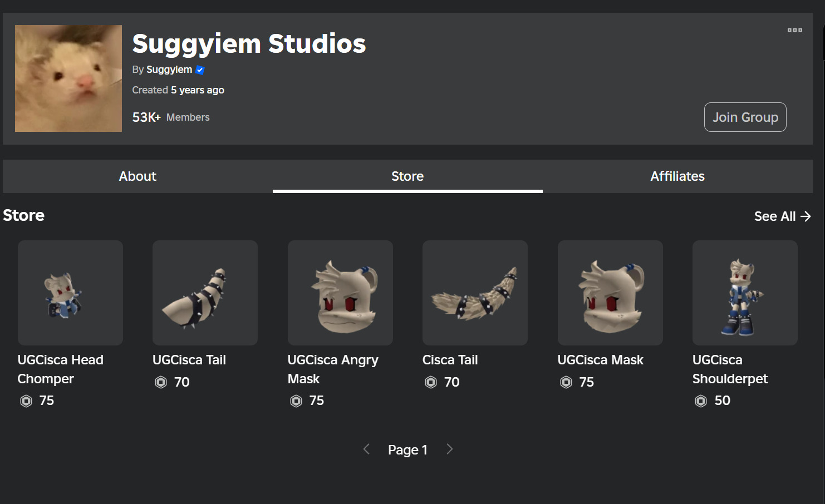Click the 75 price of UGCisca Mask
Viewport: 825px width, 504px height.
(x=587, y=382)
